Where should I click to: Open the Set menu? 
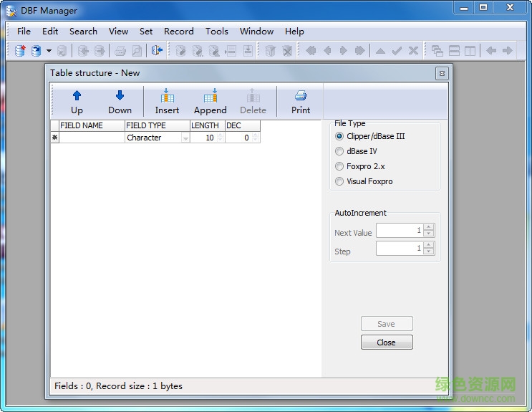tap(146, 32)
